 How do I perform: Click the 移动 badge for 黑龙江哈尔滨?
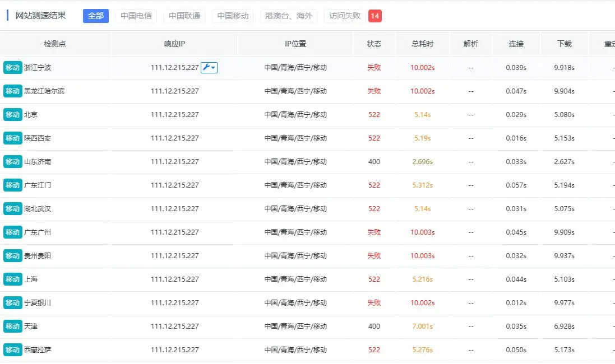click(12, 91)
